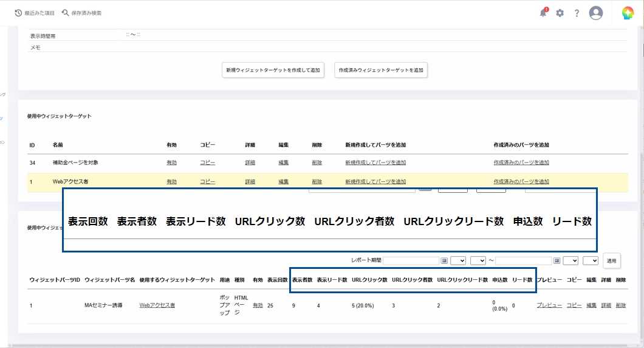644x348 pixels.
Task: Delete the 補助金ページを対象 target
Action: click(x=317, y=163)
